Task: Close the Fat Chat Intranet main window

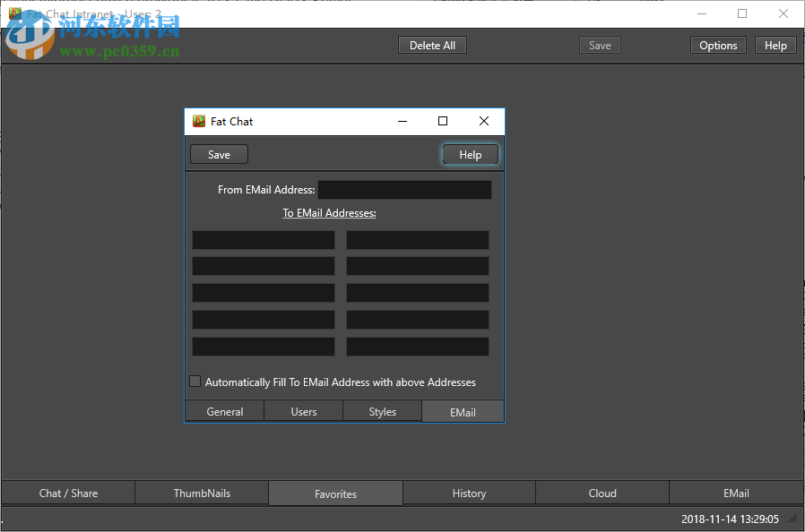Action: point(783,13)
